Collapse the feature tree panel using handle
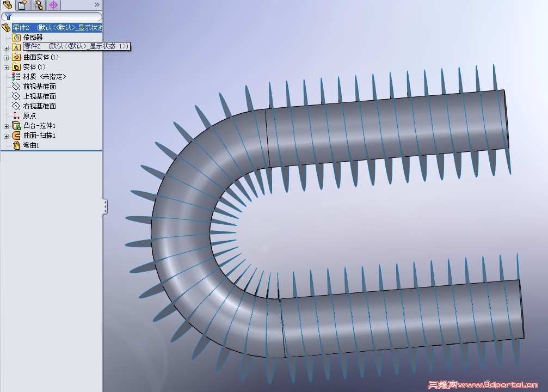 [x=105, y=207]
